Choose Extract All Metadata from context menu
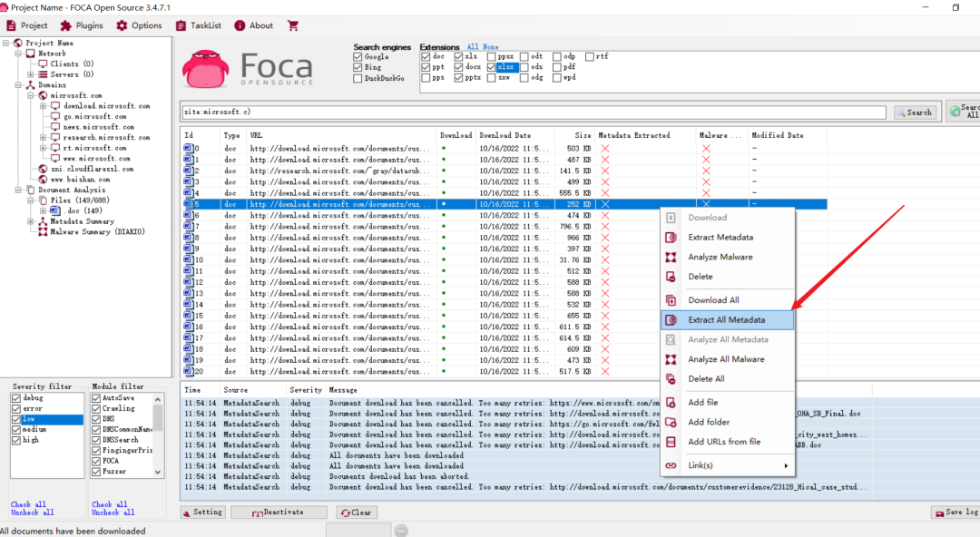The height and width of the screenshot is (537, 980). (727, 320)
